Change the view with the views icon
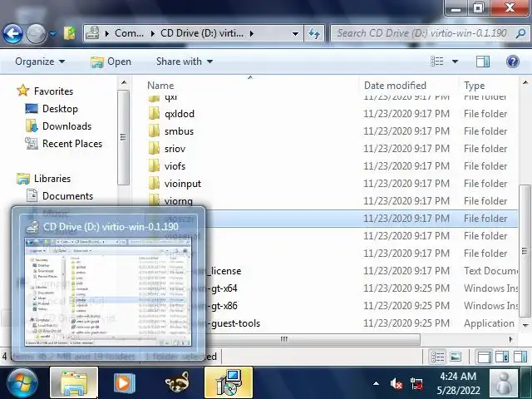 point(437,62)
